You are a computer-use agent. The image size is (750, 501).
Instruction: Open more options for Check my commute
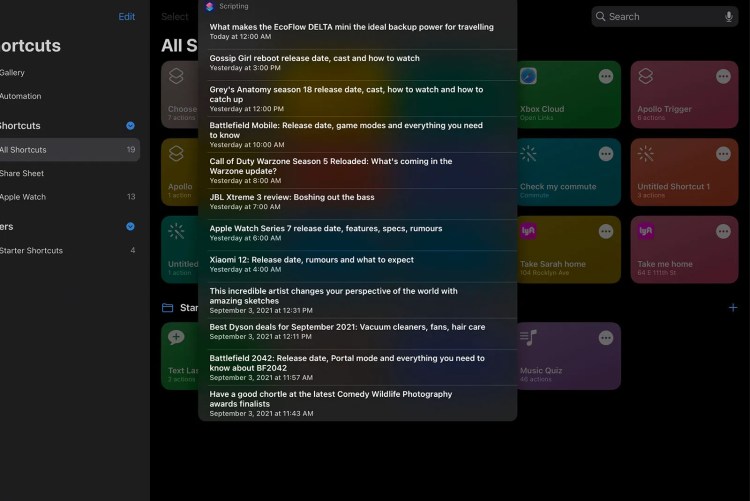point(606,154)
